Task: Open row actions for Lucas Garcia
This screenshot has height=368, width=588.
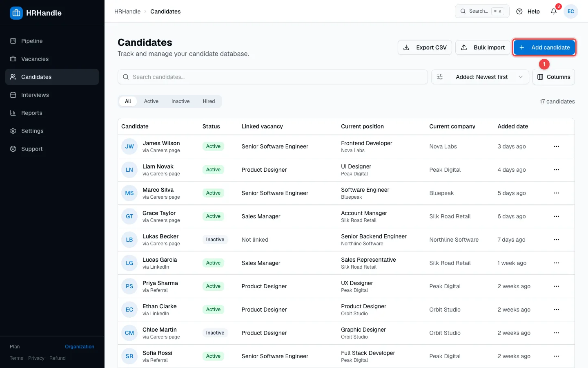Action: (x=557, y=263)
